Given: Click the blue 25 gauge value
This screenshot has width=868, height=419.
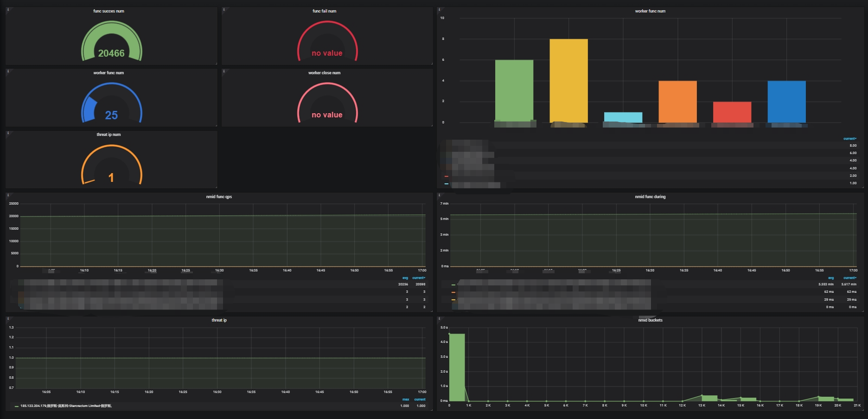Looking at the screenshot, I should click(x=111, y=115).
